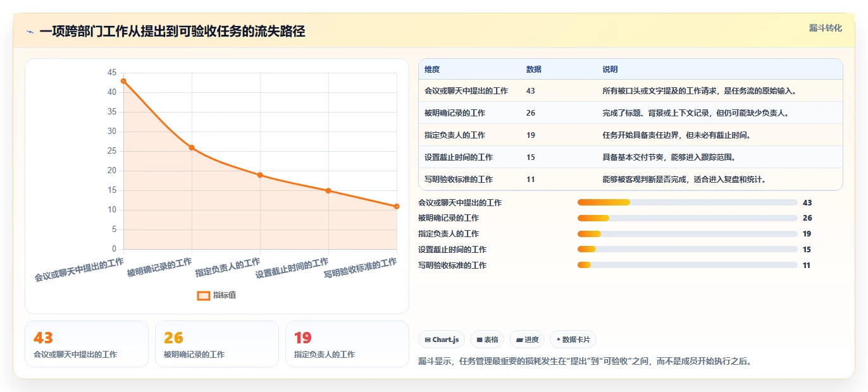Click the summary sentence starting with 漏斗显示
Viewport: 868px width, 392px height.
(x=585, y=362)
